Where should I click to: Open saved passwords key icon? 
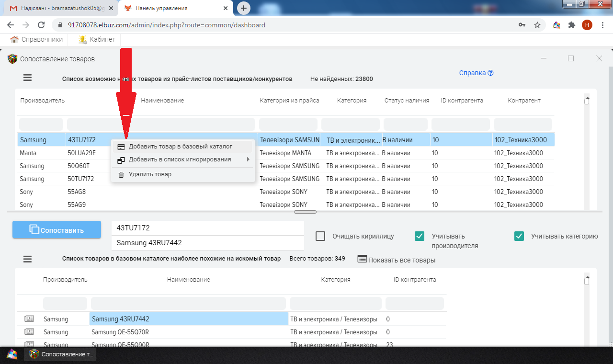522,25
